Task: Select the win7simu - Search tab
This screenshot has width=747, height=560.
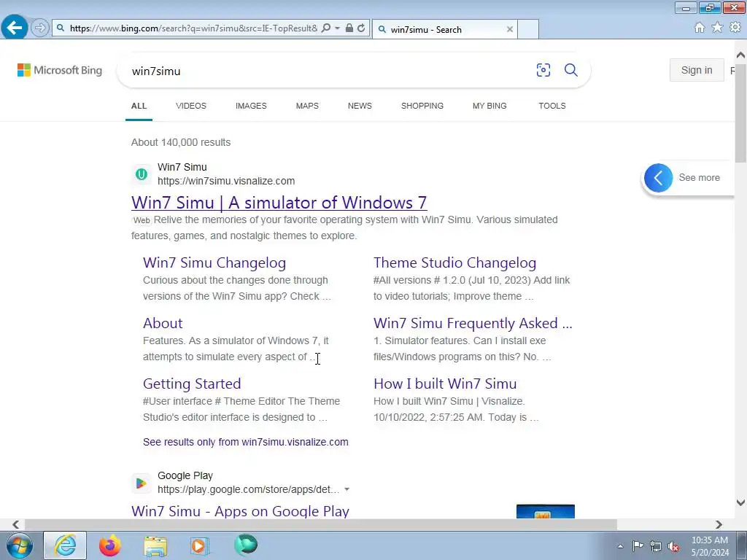Action: (x=444, y=29)
